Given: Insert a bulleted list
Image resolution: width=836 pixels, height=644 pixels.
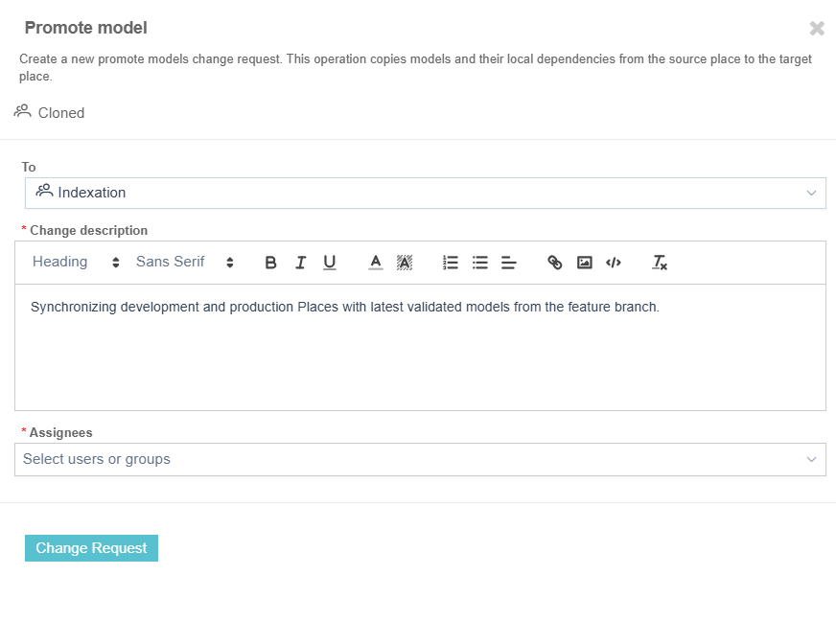Looking at the screenshot, I should [x=480, y=263].
